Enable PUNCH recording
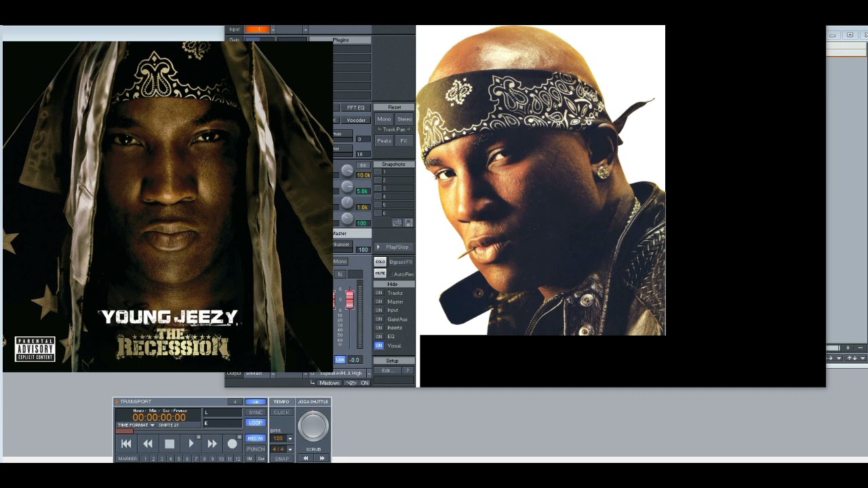This screenshot has width=868, height=488. coord(256,449)
